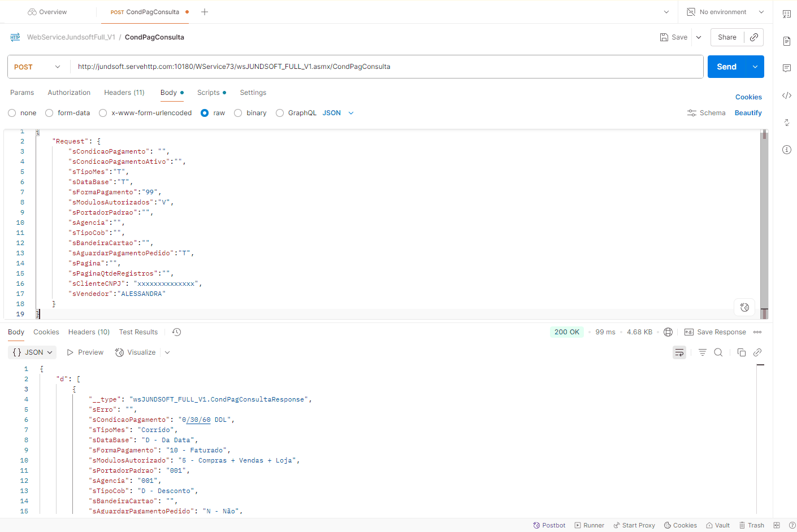This screenshot has height=532, width=797.
Task: Click the copy link icon beside Share
Action: [x=754, y=37]
